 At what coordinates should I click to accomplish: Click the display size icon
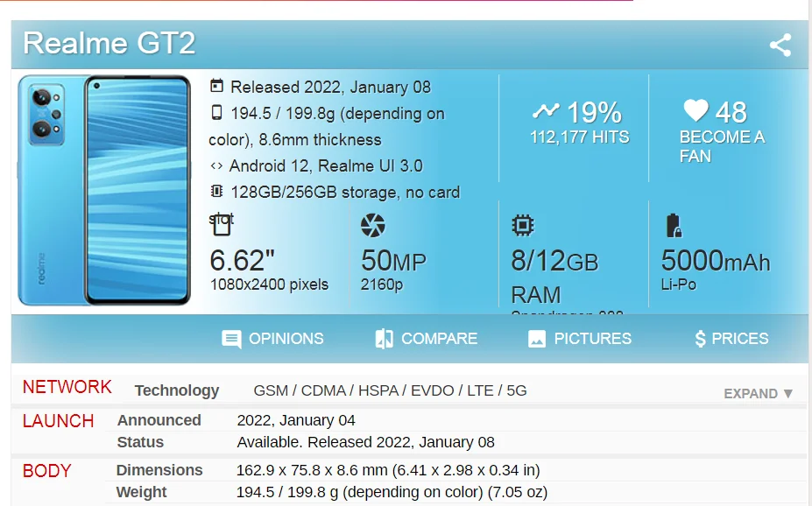click(x=222, y=224)
